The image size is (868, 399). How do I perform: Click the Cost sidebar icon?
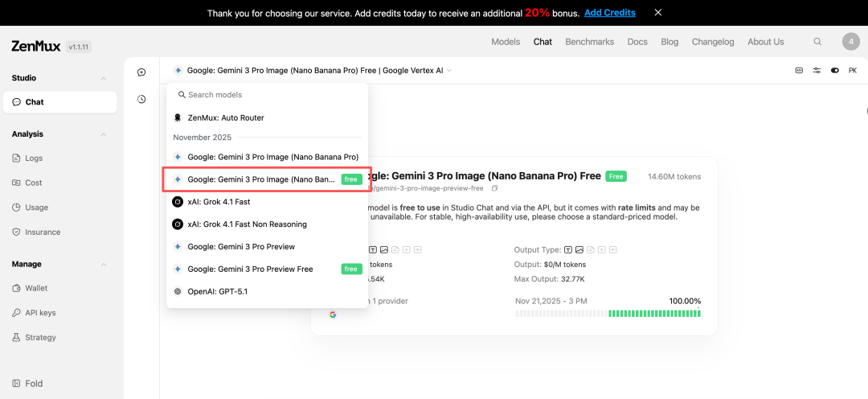click(16, 183)
